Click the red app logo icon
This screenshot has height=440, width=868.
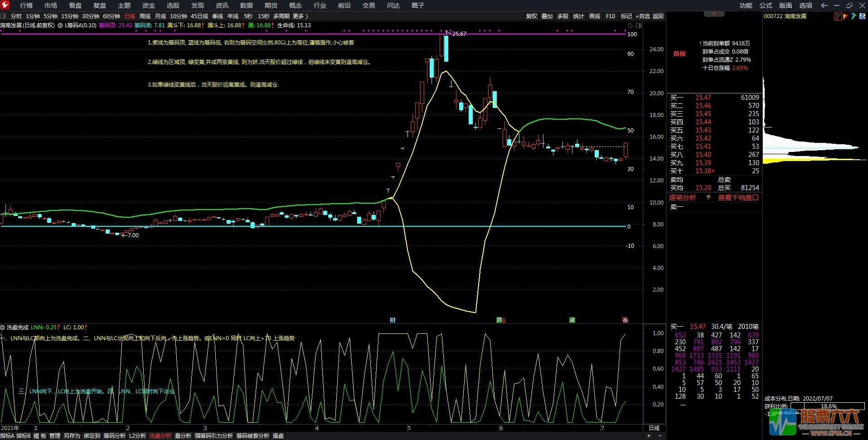[5, 5]
